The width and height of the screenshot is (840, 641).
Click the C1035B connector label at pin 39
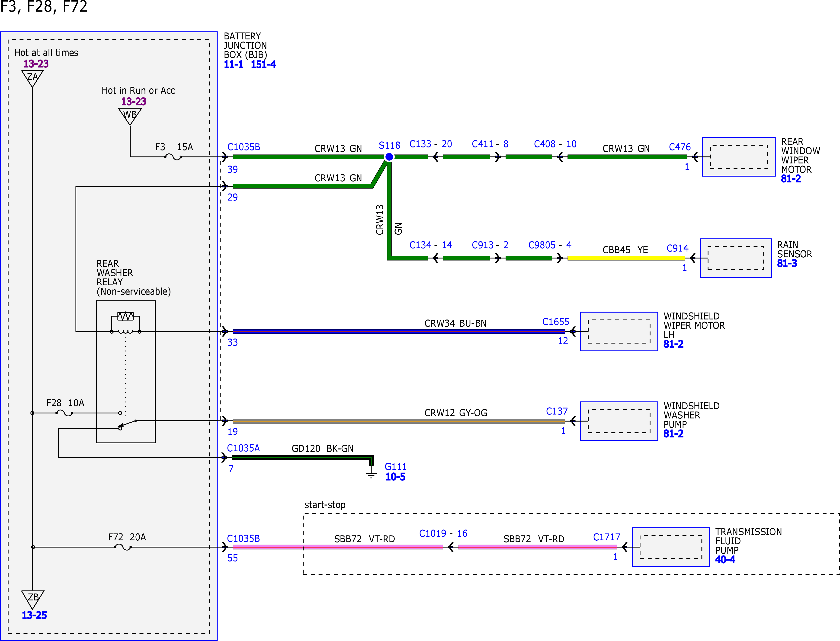pos(244,147)
